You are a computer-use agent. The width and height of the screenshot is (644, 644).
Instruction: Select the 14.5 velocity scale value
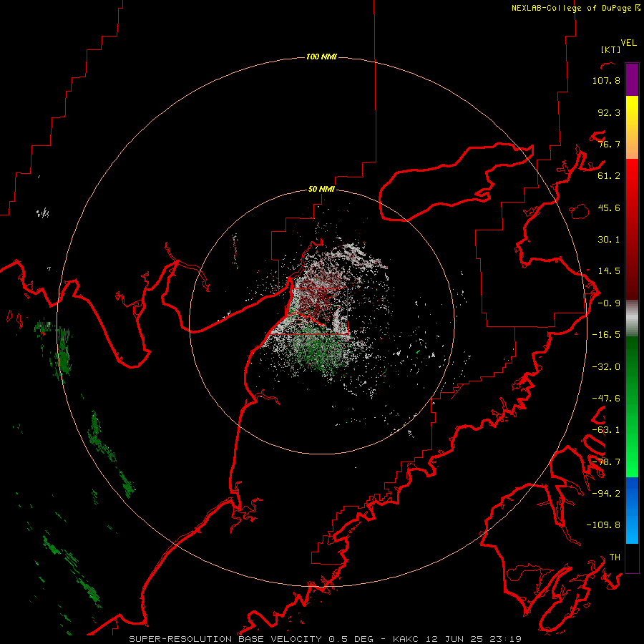(609, 271)
